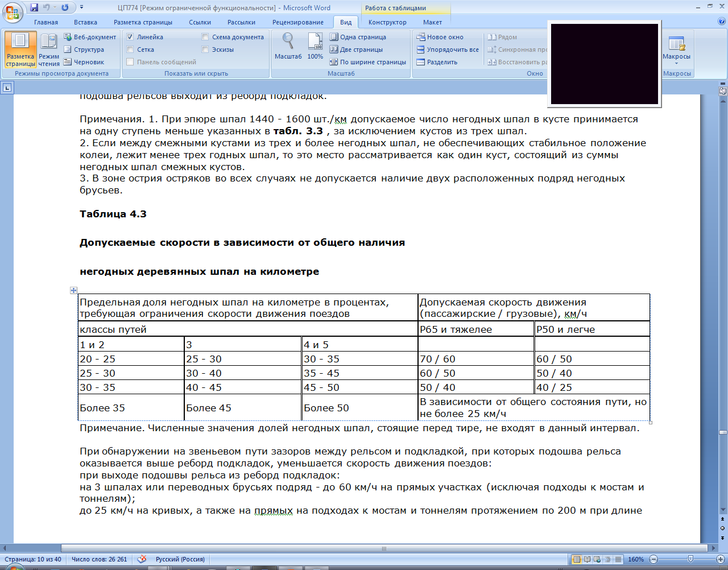Choose Одна страница zoom option
This screenshot has width=728, height=570.
click(x=358, y=37)
